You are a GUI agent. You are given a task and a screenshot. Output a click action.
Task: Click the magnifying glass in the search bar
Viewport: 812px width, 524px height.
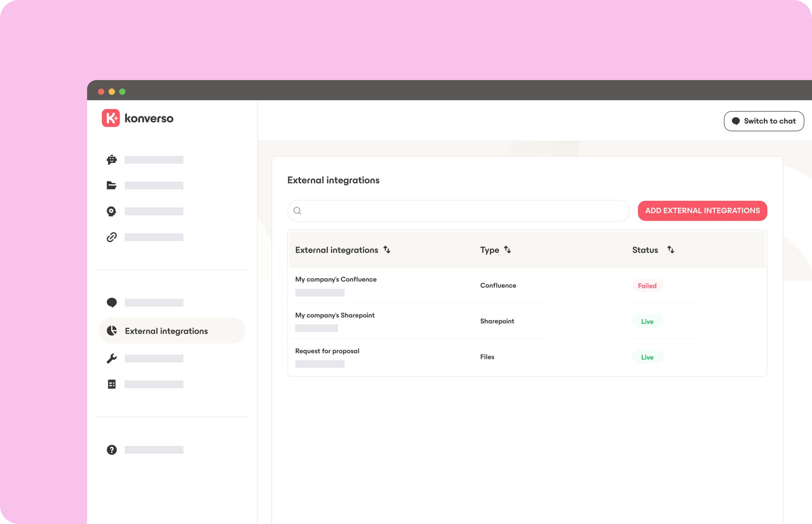pos(297,210)
